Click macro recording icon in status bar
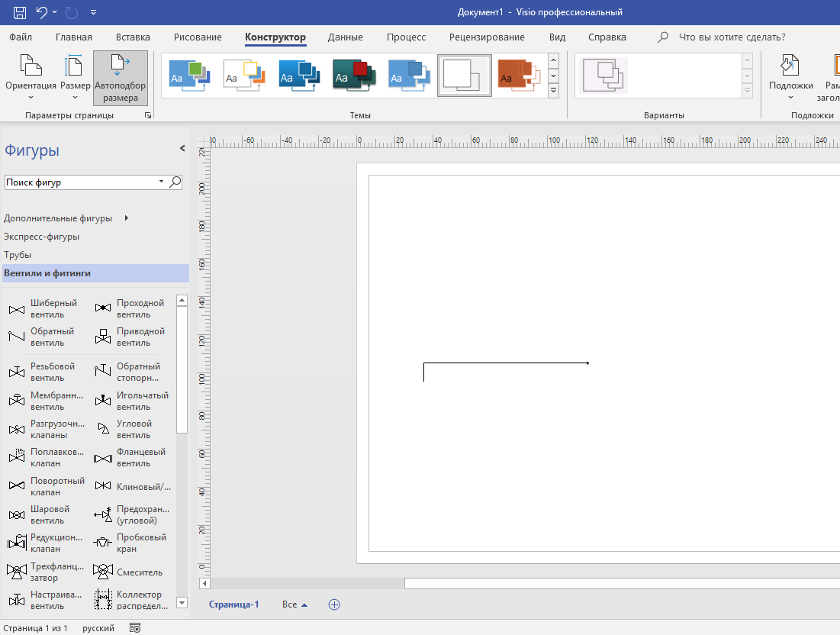This screenshot has width=840, height=635. 135,628
